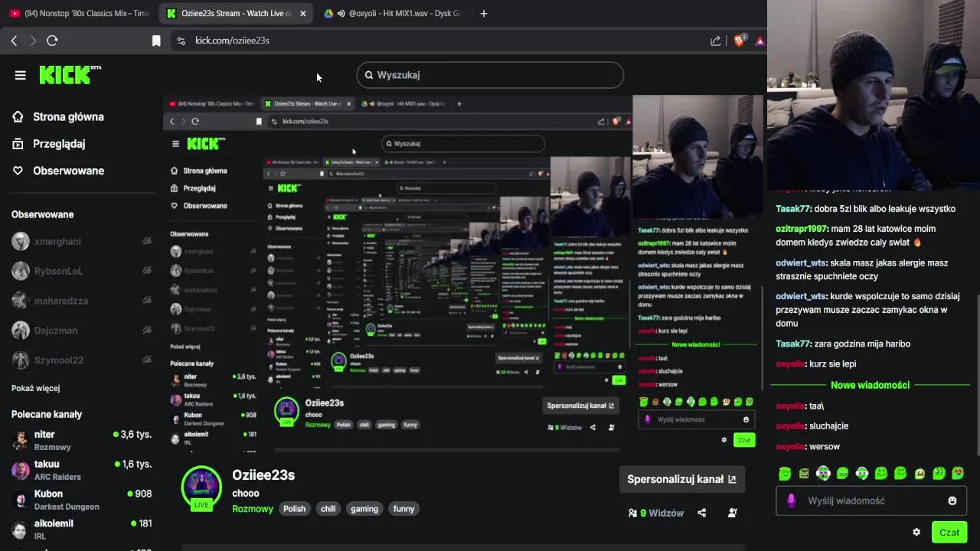Click Kubon's avatar in recommended channels

coord(21,500)
